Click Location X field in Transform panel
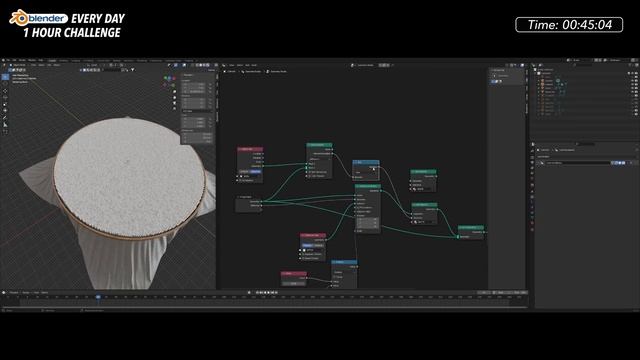 pyautogui.click(x=195, y=84)
